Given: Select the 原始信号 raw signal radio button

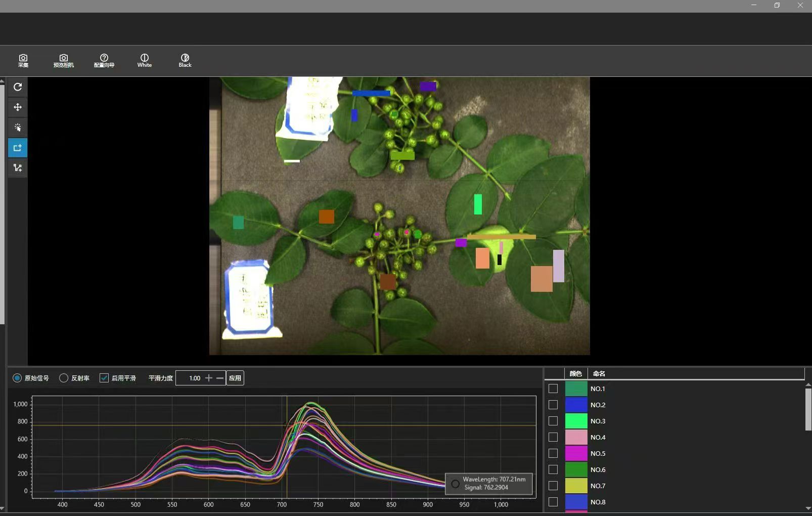Looking at the screenshot, I should [17, 378].
